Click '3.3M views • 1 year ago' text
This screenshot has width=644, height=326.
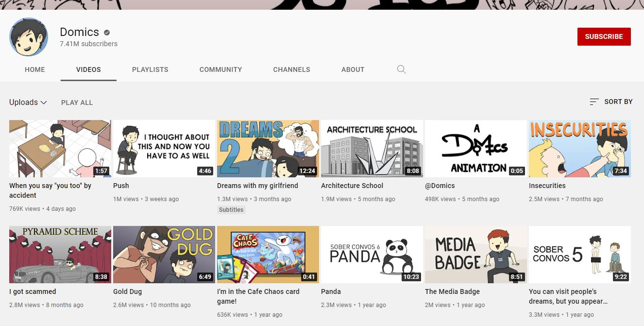coord(561,315)
